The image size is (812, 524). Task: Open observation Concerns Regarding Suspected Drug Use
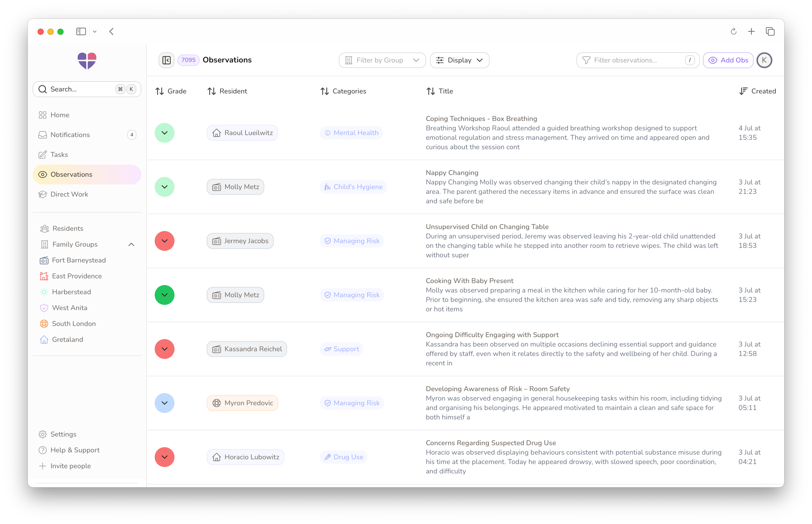pos(491,443)
